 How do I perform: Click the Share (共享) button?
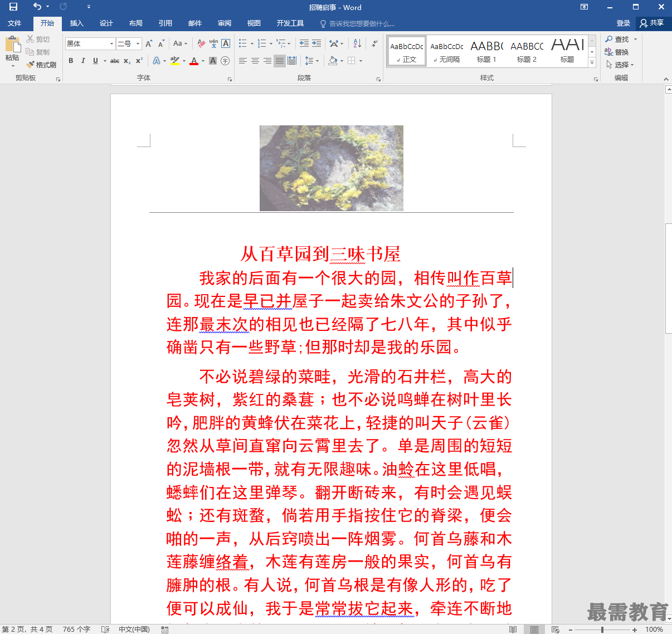pos(652,23)
